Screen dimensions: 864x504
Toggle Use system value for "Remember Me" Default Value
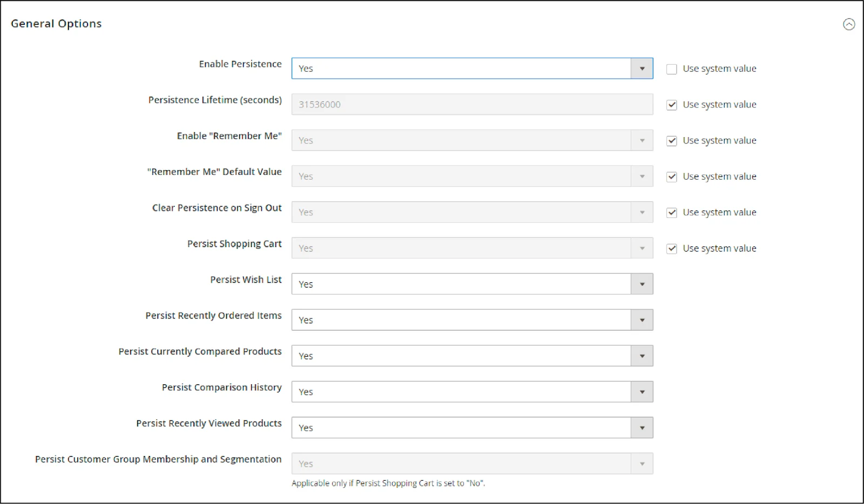point(672,177)
